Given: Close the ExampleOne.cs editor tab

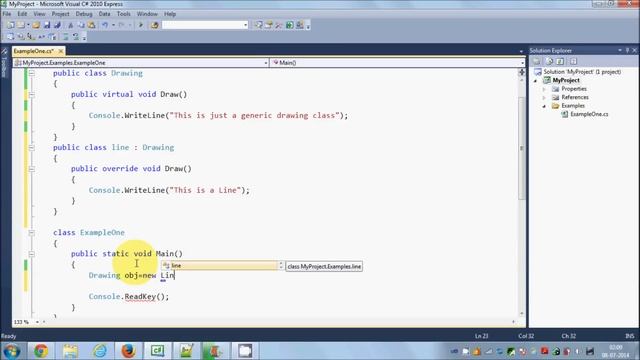Looking at the screenshot, I should 61,51.
